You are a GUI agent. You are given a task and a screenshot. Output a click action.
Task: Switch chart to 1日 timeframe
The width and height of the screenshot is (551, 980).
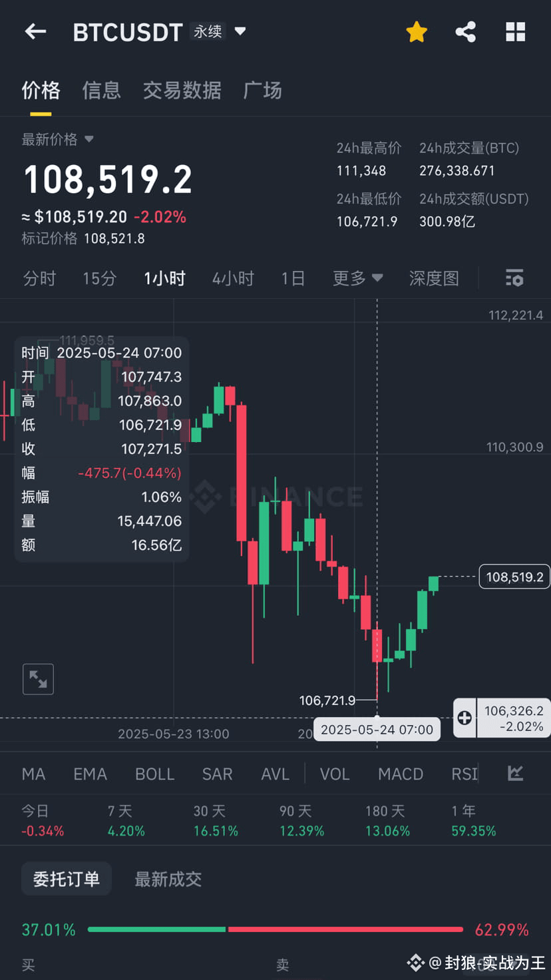tap(293, 278)
